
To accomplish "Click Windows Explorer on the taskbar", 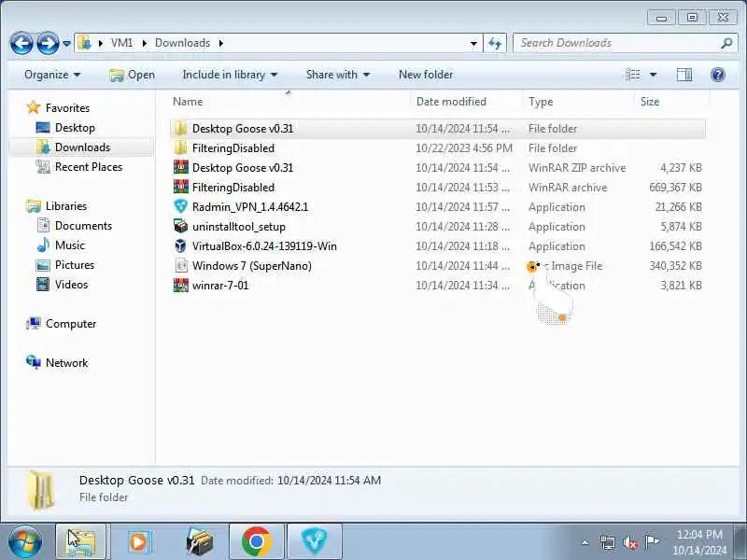I will (81, 542).
